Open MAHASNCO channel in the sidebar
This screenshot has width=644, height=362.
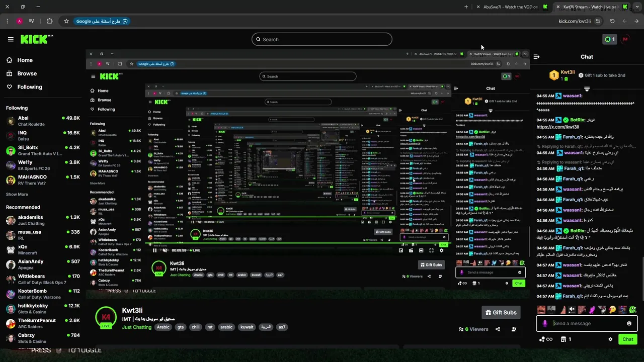click(x=43, y=180)
